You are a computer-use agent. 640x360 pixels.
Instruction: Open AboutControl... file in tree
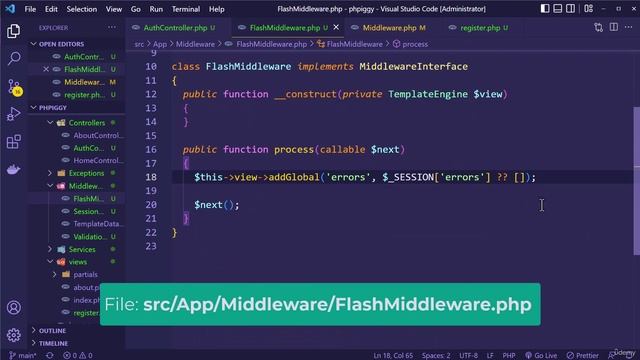(97, 136)
